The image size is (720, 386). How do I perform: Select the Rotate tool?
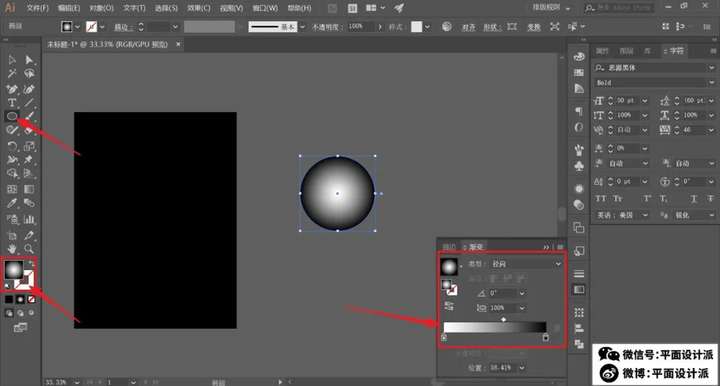12,146
